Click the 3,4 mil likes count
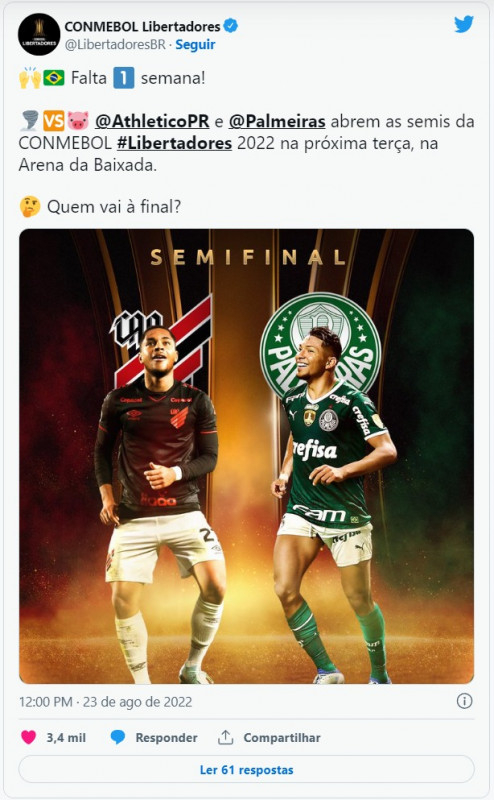 66,738
